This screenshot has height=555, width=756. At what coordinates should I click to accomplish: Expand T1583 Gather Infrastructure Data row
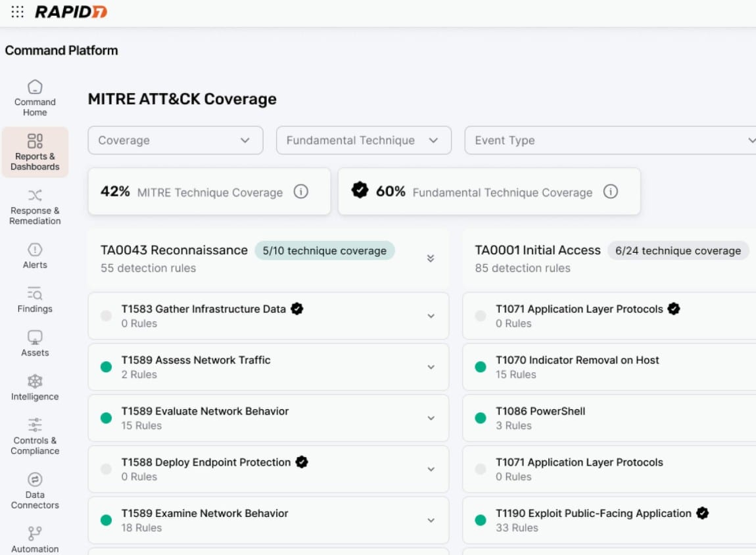coord(431,316)
